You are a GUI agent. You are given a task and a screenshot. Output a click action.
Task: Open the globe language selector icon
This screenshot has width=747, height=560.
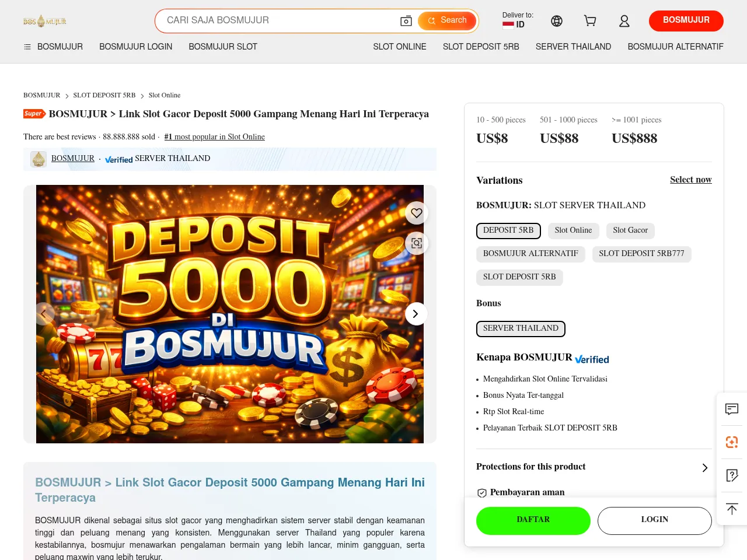(x=557, y=21)
